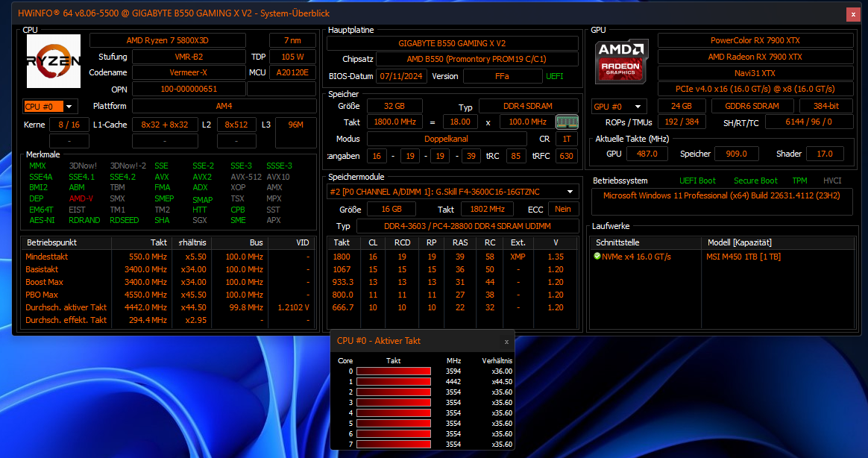
Task: Click the L3 cache 96M field
Action: (x=295, y=132)
